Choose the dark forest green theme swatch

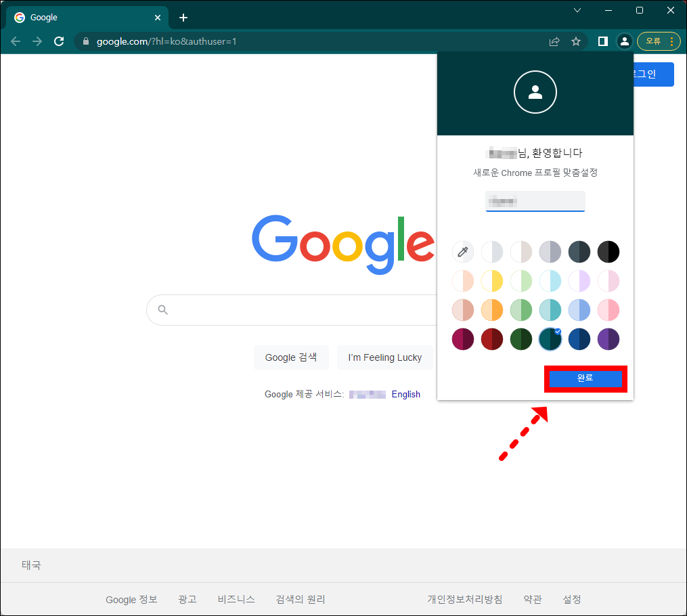521,339
